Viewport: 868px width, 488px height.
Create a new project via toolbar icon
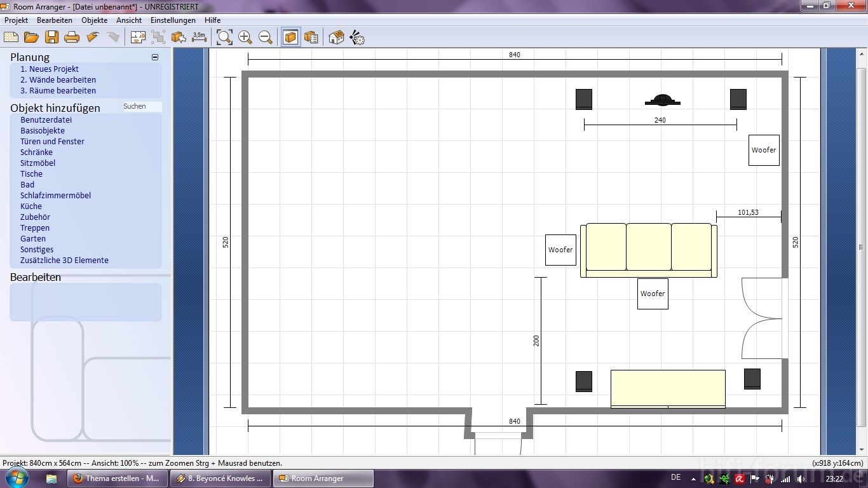click(11, 37)
